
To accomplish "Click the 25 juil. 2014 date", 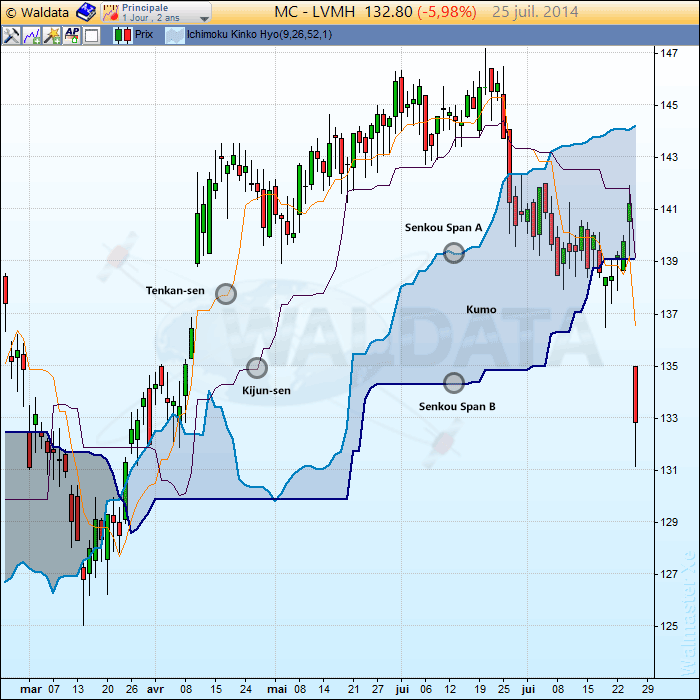I will coord(535,12).
